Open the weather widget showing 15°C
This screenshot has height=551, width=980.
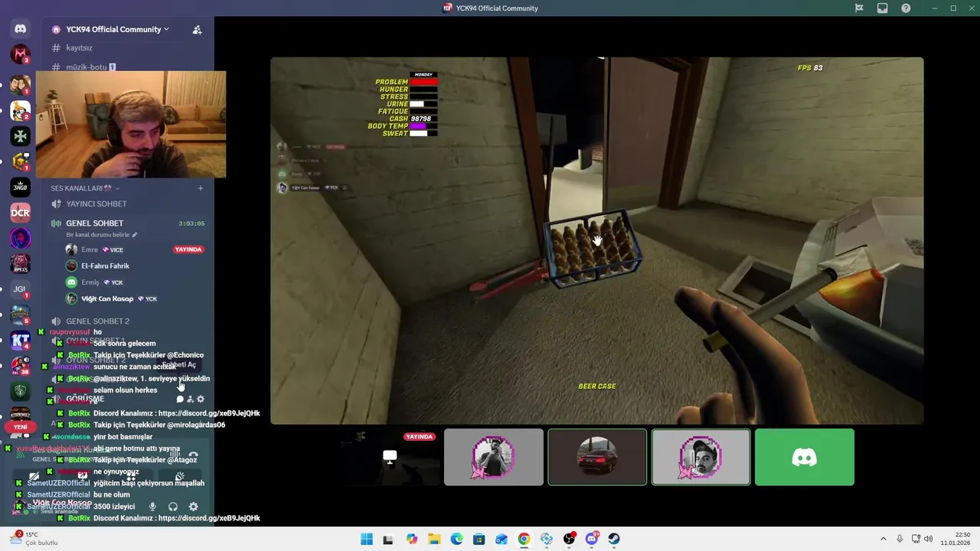[x=32, y=539]
